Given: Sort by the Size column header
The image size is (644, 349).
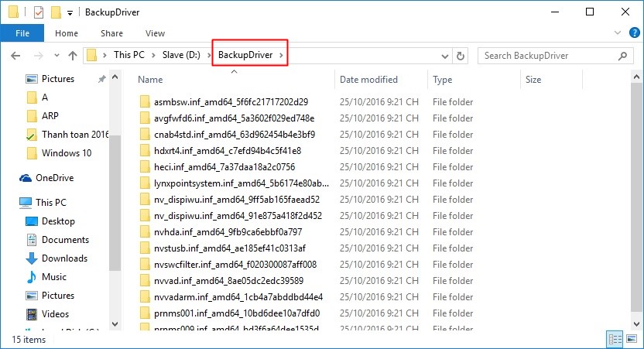Looking at the screenshot, I should click(x=533, y=80).
